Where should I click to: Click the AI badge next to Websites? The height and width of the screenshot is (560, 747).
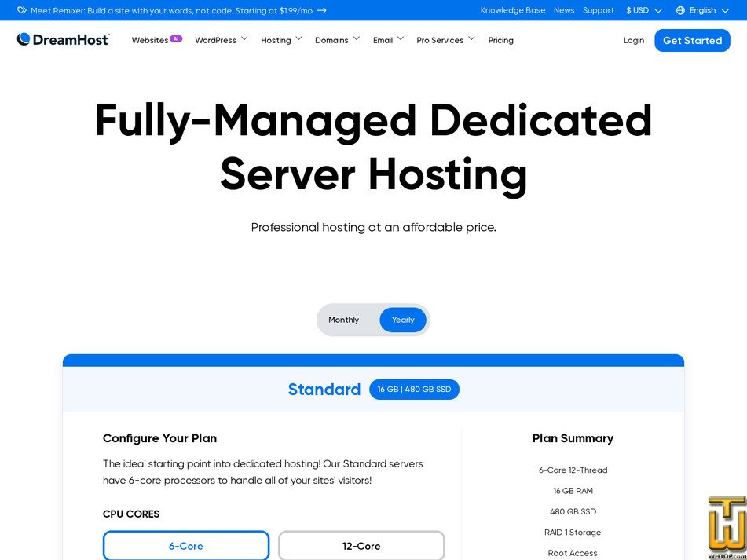pos(176,38)
